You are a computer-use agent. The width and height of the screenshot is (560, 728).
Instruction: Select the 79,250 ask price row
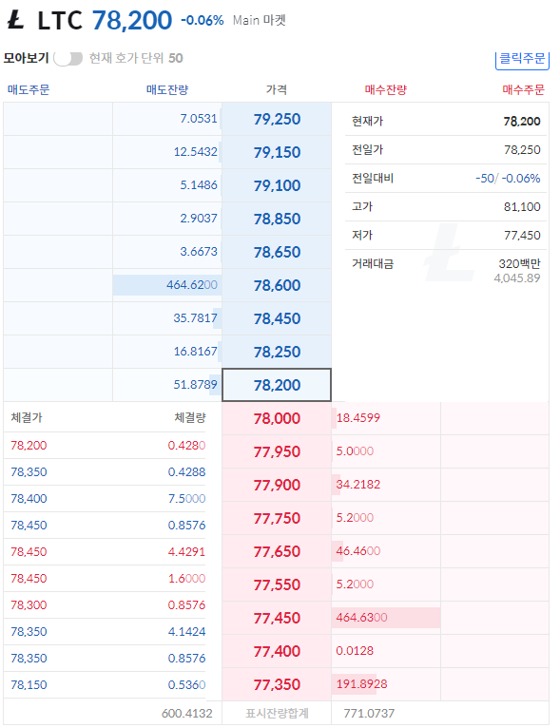click(167, 119)
